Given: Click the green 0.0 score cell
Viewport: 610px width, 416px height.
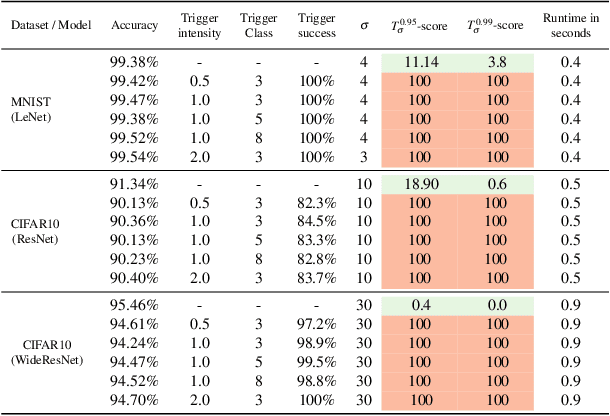Looking at the screenshot, I should point(496,304).
